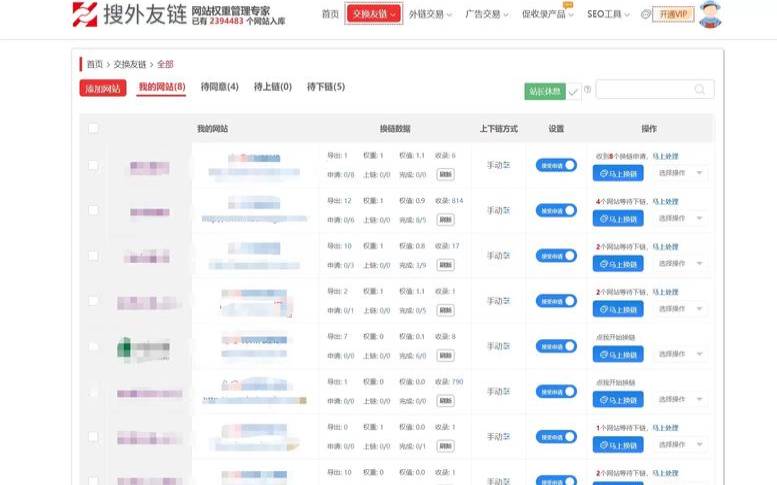Tick the select-all checkbox in table header
The width and height of the screenshot is (777, 485).
93,128
